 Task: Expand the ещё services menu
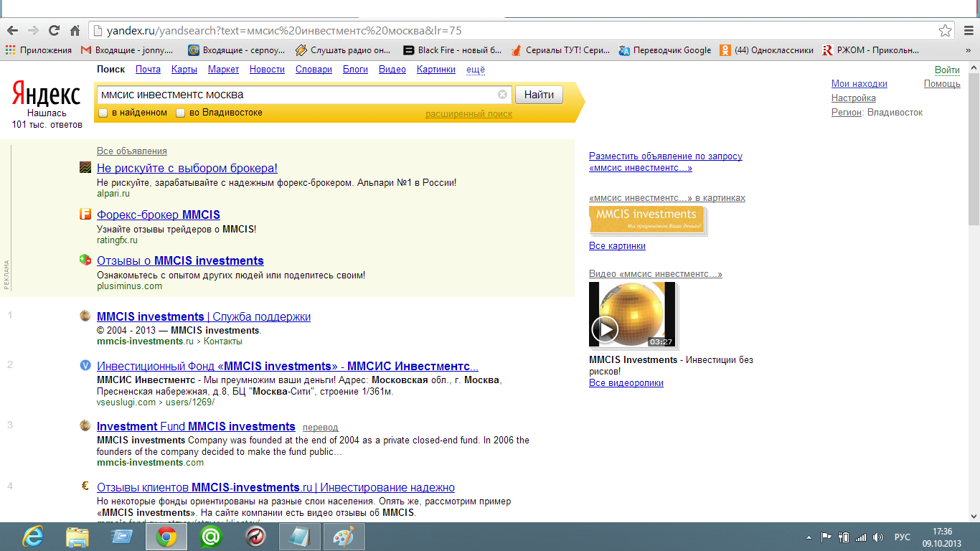click(x=476, y=70)
